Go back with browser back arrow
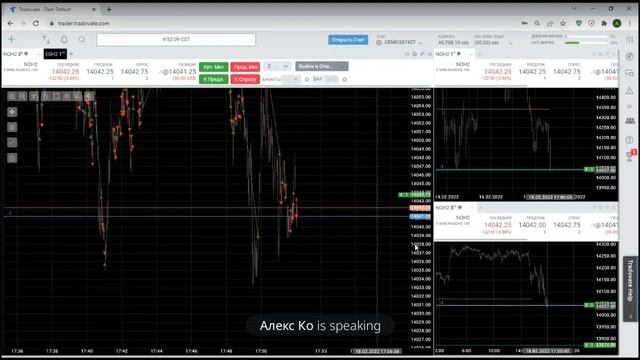The width and height of the screenshot is (640, 360). click(x=11, y=24)
